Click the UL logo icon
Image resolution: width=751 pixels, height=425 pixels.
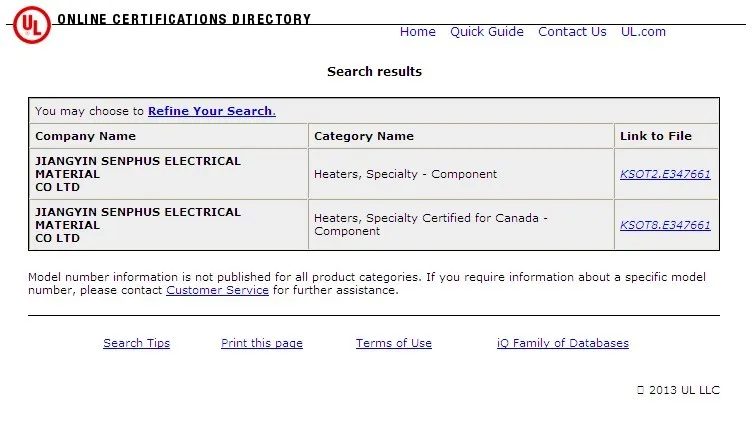(30, 23)
